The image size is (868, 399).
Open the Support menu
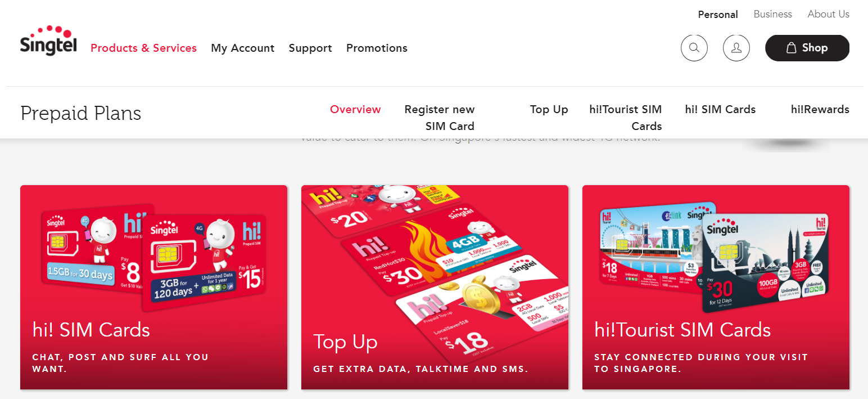pos(310,48)
